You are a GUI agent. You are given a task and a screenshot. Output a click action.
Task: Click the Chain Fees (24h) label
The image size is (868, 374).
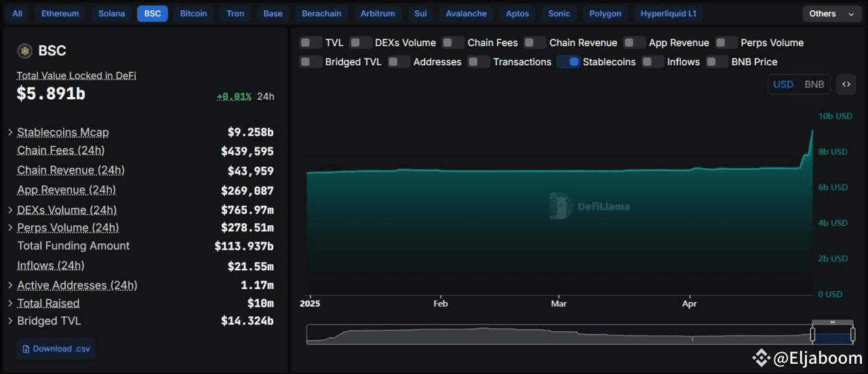coord(61,151)
